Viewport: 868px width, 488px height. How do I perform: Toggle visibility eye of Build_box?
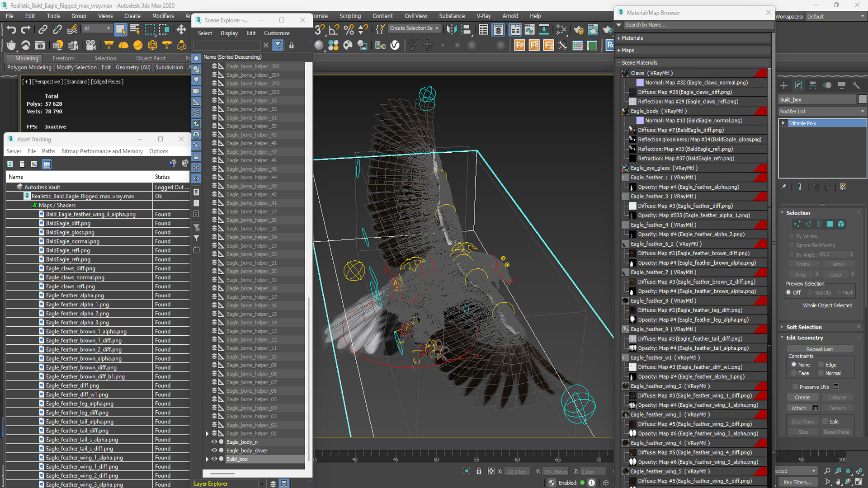(x=214, y=459)
